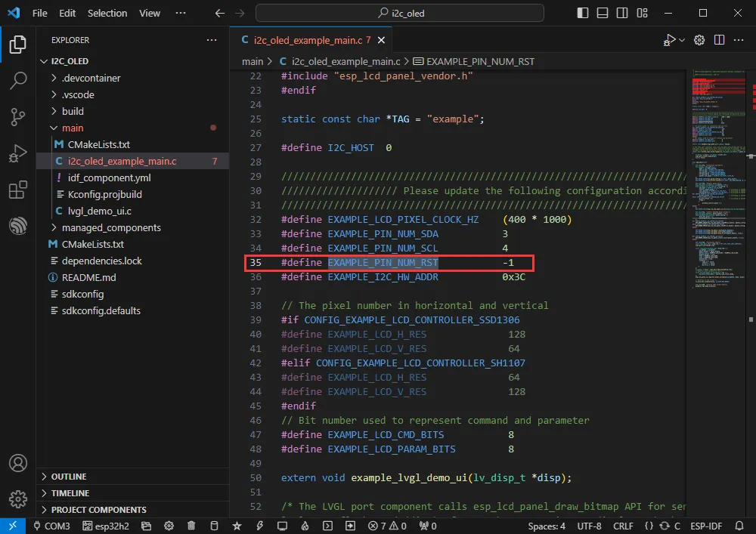
Task: Click the trash full clean icon
Action: (191, 526)
